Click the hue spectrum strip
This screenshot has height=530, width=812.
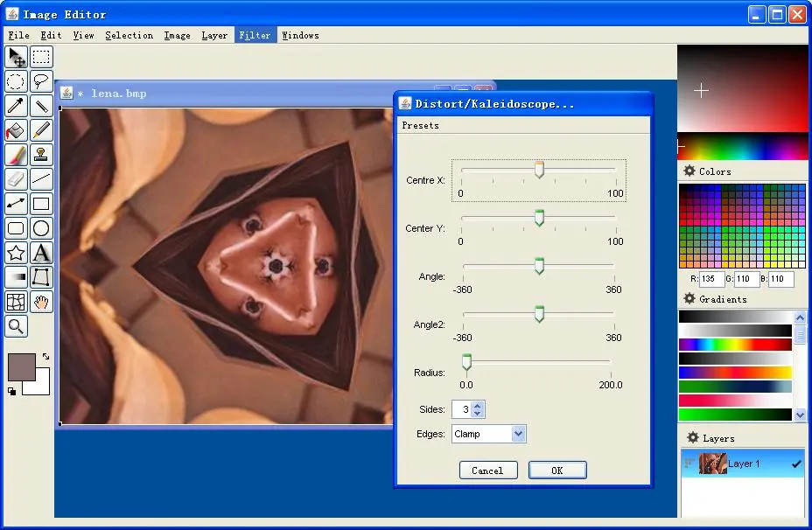click(742, 146)
